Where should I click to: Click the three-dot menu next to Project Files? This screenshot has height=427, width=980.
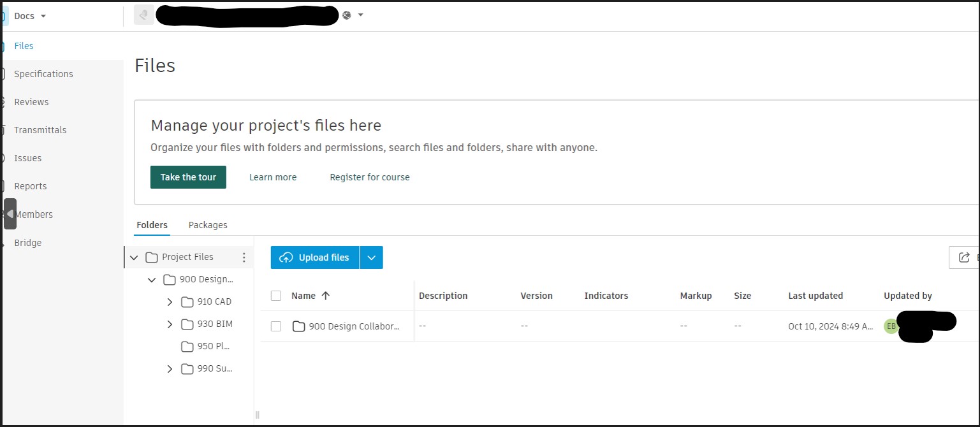pyautogui.click(x=244, y=257)
